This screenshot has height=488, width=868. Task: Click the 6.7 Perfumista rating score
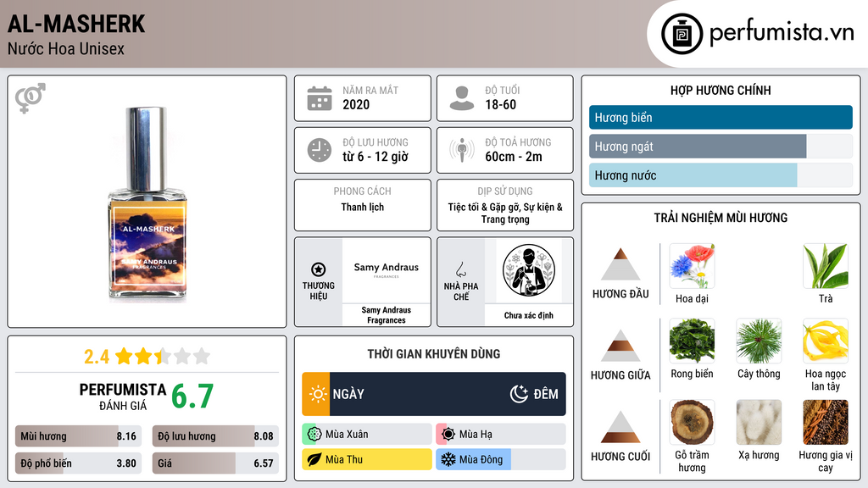[x=192, y=396]
